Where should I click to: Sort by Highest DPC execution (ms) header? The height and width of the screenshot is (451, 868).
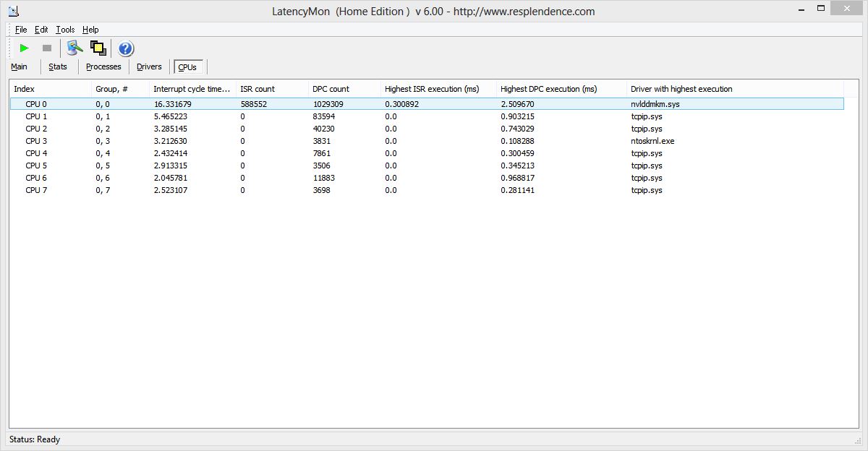[x=562, y=89]
